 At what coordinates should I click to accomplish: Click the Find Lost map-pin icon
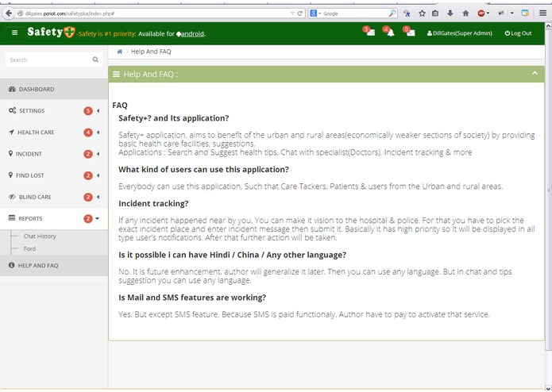coord(10,175)
